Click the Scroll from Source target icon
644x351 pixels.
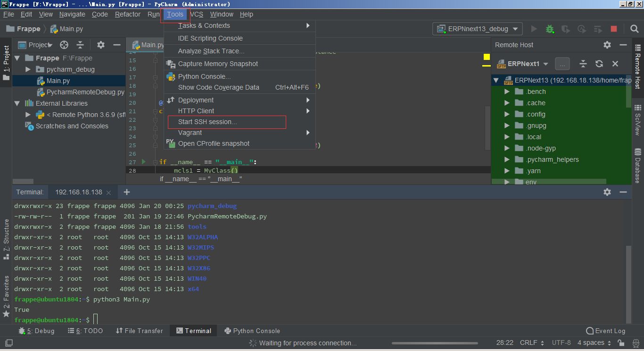coord(64,45)
